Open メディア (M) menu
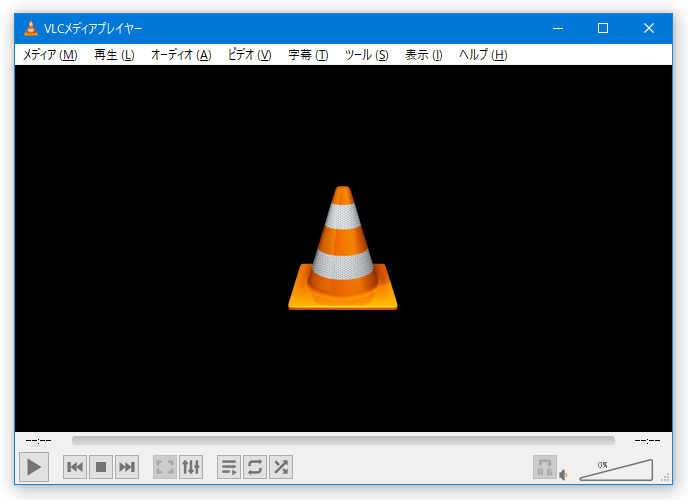 tap(50, 55)
